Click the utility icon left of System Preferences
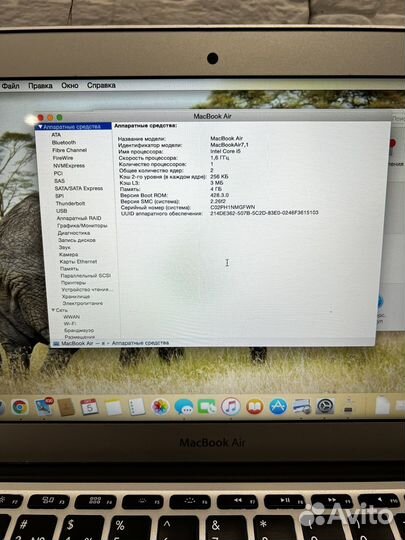Image resolution: width=405 pixels, height=540 pixels. 302,406
